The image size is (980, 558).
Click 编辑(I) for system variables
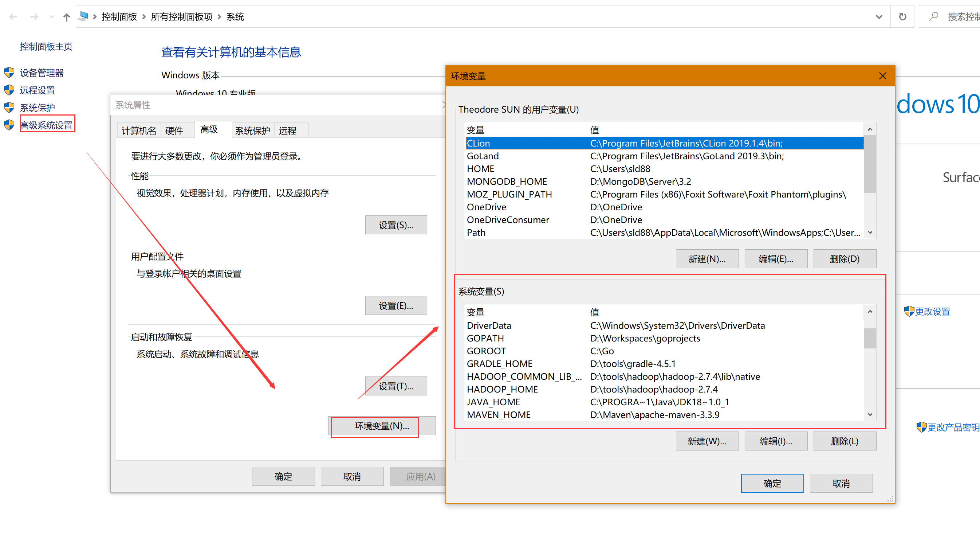click(x=776, y=441)
